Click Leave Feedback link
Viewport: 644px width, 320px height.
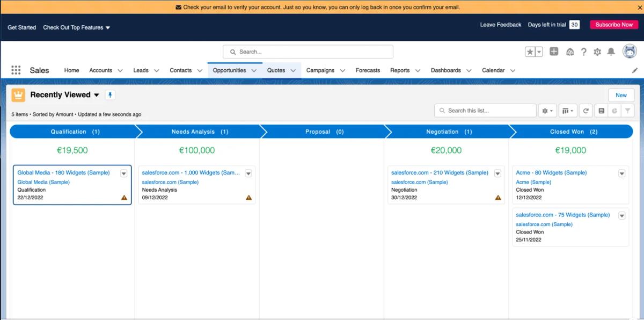pyautogui.click(x=501, y=25)
